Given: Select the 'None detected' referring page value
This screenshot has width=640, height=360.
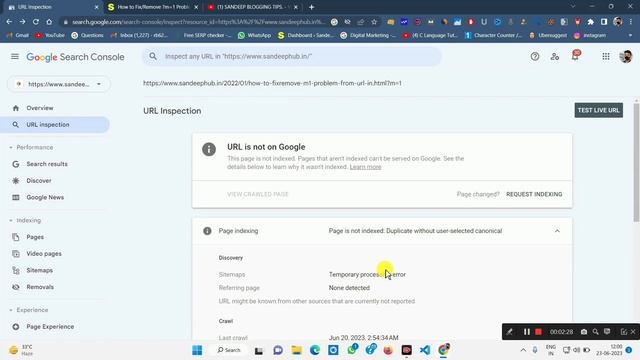Looking at the screenshot, I should (x=349, y=288).
